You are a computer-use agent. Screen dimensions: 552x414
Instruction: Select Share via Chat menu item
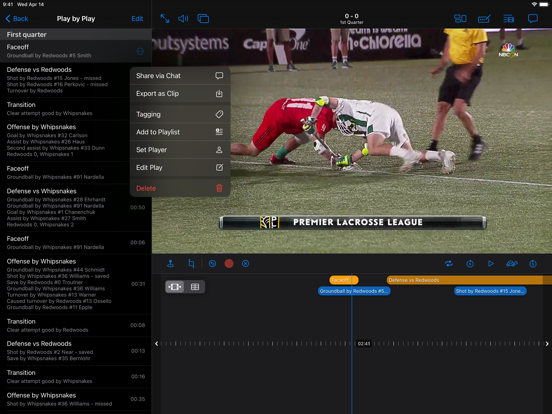coord(180,76)
